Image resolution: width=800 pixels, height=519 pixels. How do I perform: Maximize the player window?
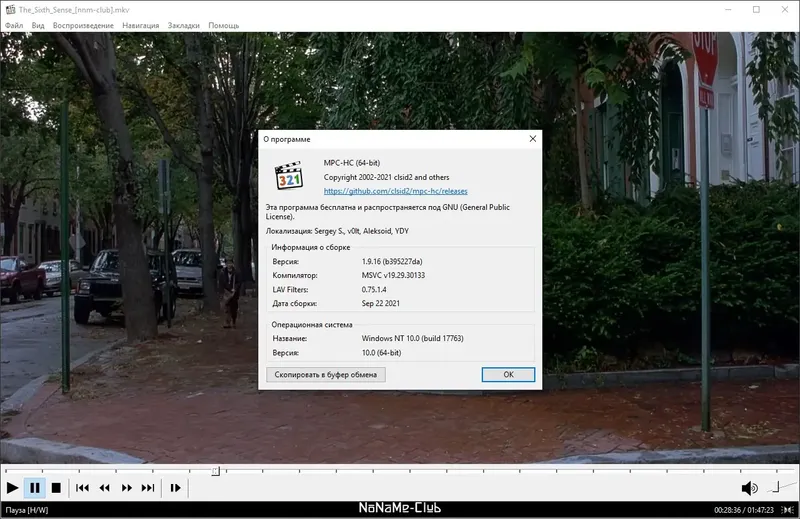(x=756, y=9)
